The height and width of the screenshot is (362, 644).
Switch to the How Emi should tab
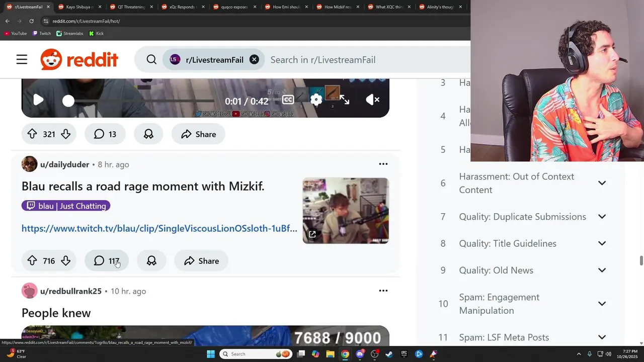click(287, 7)
